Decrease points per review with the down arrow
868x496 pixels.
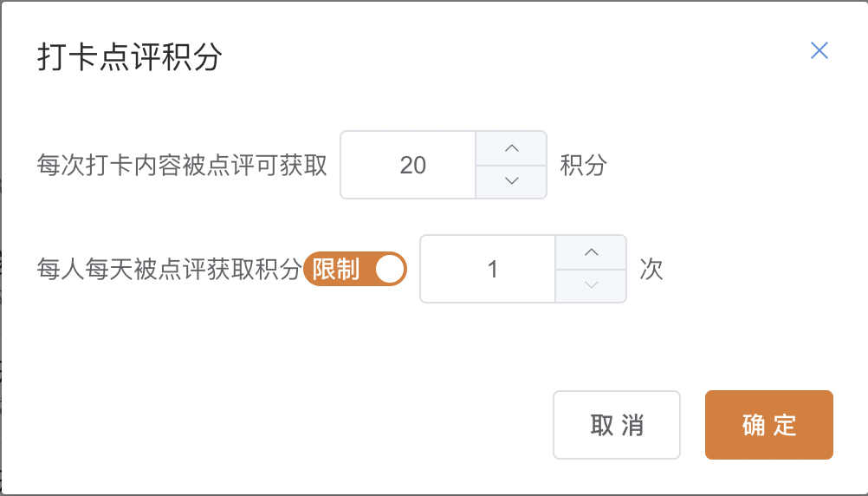click(x=511, y=181)
